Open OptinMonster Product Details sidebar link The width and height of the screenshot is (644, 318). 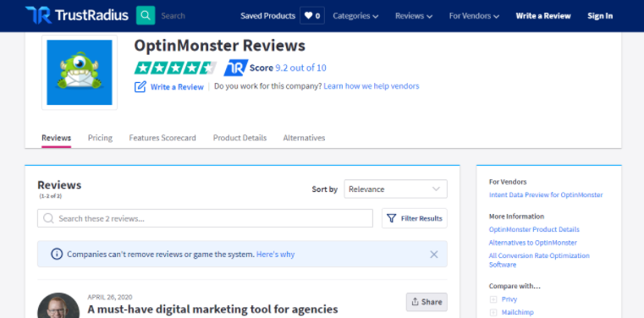pyautogui.click(x=534, y=229)
